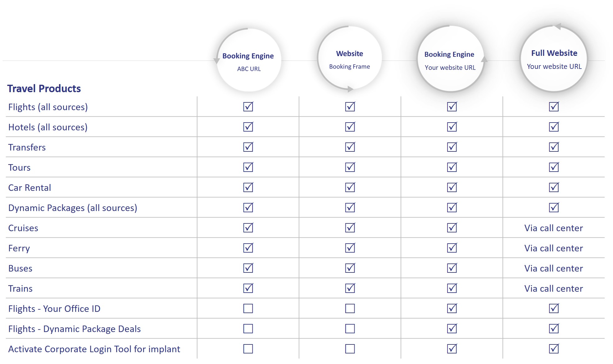Toggle Tours checkbox under Booking Engine ABC URL
This screenshot has width=613, height=364.
click(x=248, y=167)
